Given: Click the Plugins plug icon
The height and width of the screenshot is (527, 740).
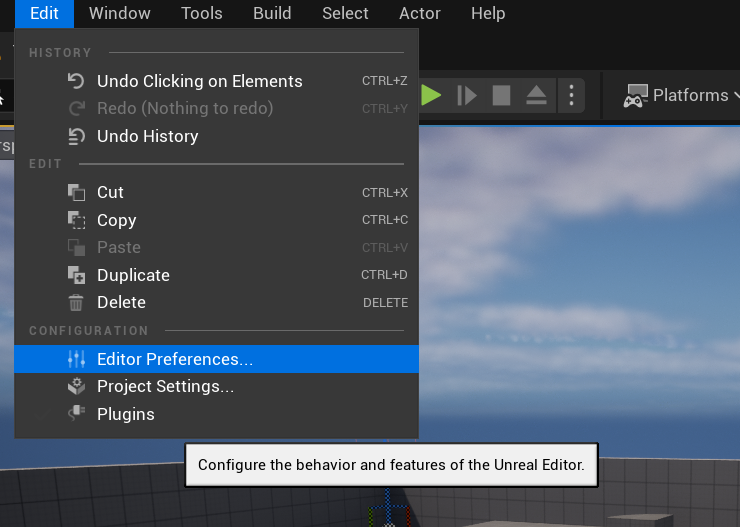Looking at the screenshot, I should (76, 414).
